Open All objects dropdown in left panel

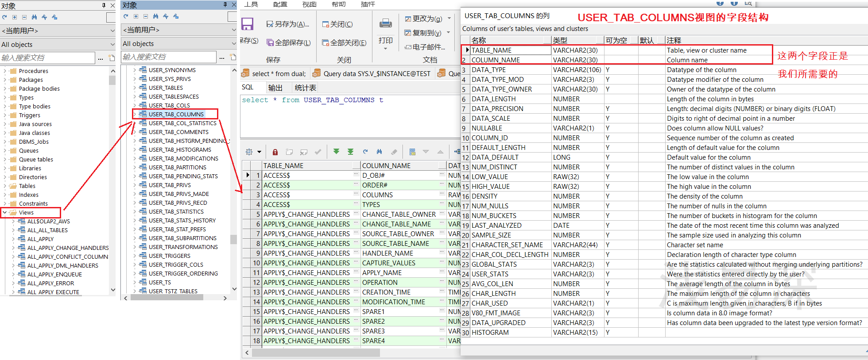click(x=112, y=44)
